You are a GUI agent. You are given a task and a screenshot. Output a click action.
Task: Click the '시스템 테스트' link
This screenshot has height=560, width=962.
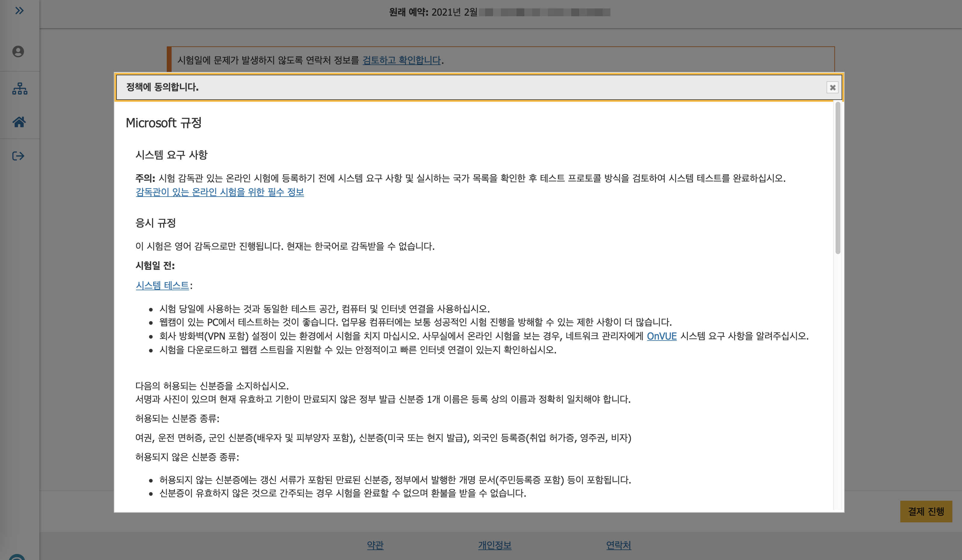coord(162,285)
